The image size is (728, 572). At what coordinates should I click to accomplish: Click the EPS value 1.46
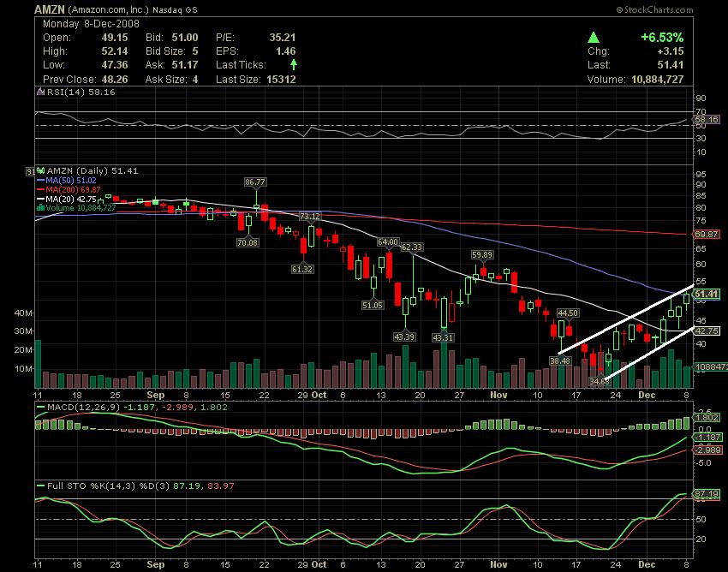tap(285, 51)
